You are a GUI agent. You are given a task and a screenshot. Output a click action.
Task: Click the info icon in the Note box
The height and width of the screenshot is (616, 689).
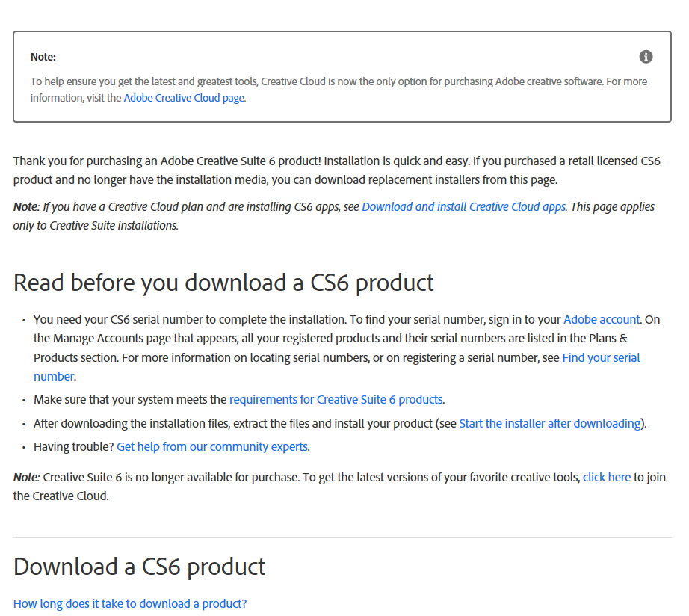point(646,57)
